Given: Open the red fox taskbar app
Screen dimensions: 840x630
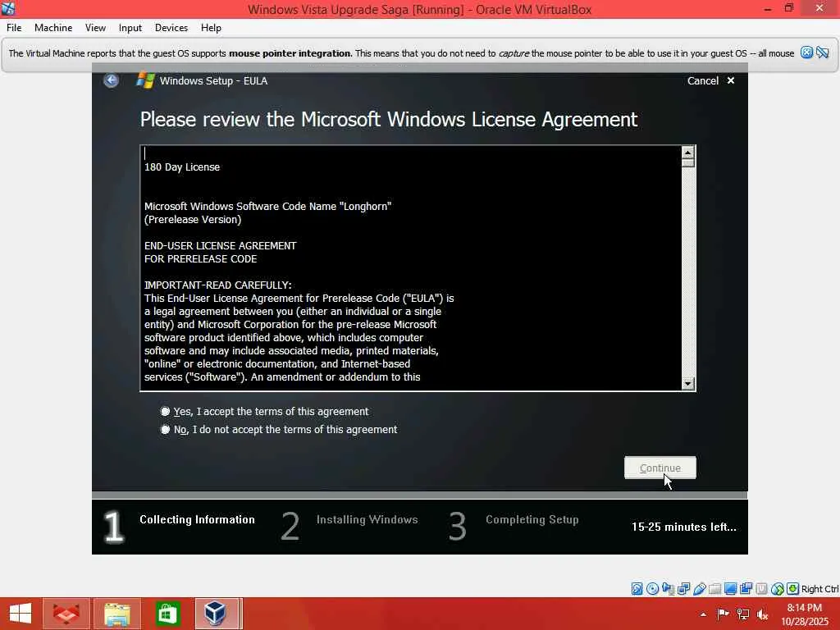Looking at the screenshot, I should pos(66,614).
